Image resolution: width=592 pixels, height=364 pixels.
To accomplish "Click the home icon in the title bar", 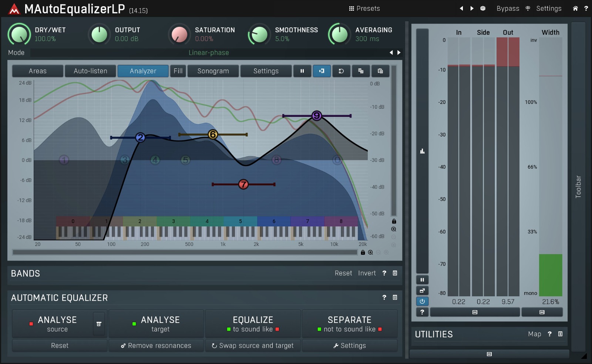I will (x=575, y=8).
